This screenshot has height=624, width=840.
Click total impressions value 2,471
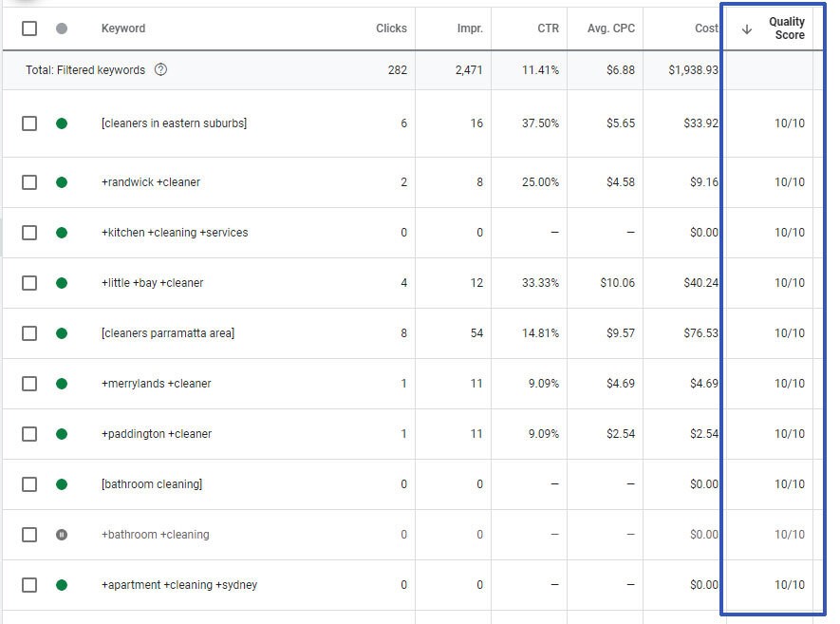tap(469, 70)
